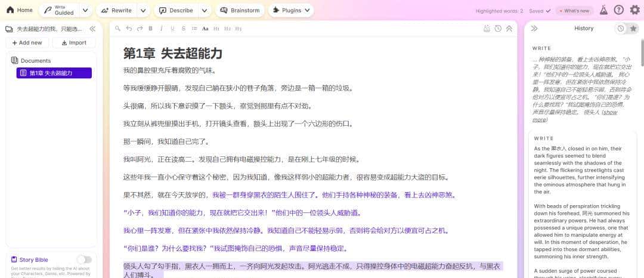The height and width of the screenshot is (278, 644).
Task: Click the Rewrite button
Action: point(116,10)
